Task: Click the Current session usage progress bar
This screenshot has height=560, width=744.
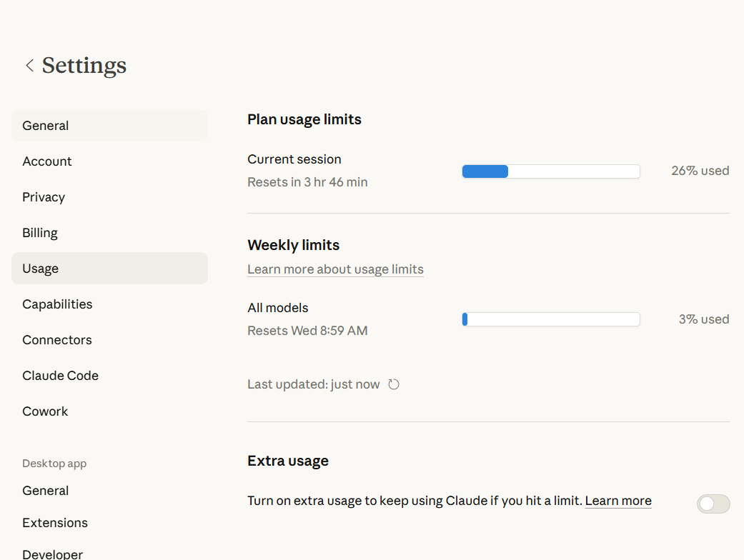Action: [x=550, y=171]
